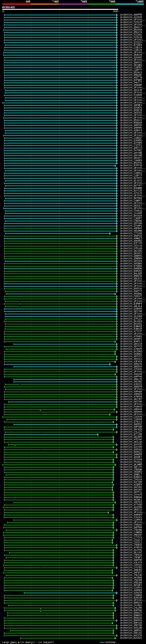Image resolution: width=146 pixels, height=644 pixels.
Task: Select hit UniRef100_C5P6X6
Action: coord(131,555)
